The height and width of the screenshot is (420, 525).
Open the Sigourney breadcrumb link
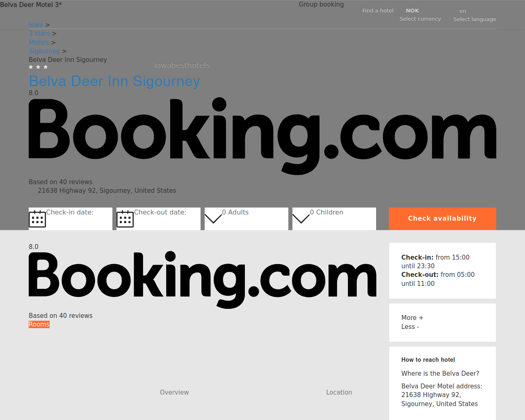coord(44,51)
